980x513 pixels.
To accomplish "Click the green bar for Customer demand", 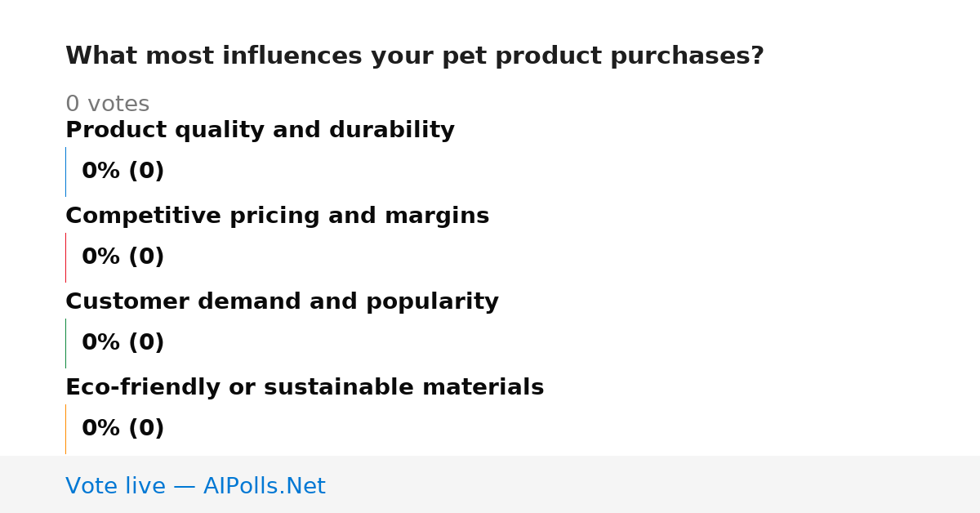I will click(x=65, y=343).
